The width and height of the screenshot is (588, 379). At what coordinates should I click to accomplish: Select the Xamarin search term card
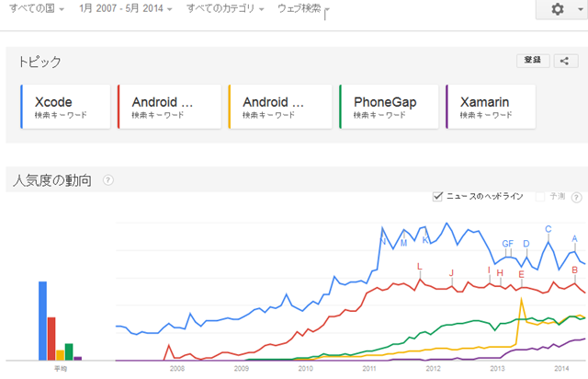(x=491, y=107)
